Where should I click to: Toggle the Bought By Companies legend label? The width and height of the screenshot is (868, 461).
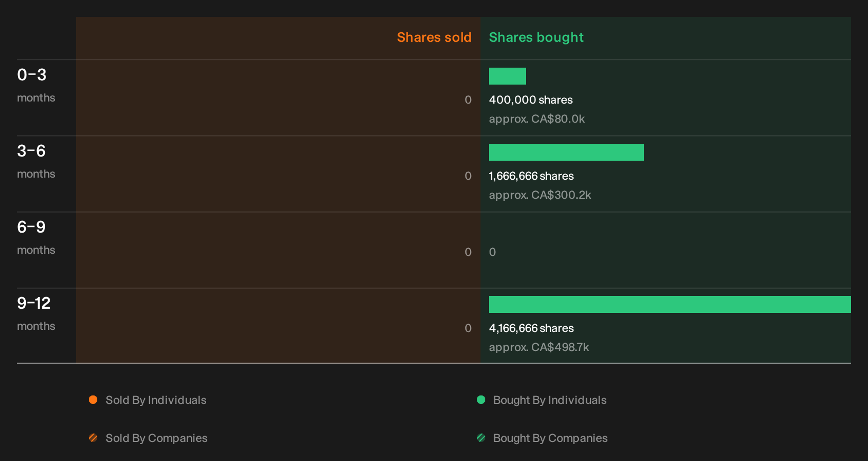coord(550,438)
